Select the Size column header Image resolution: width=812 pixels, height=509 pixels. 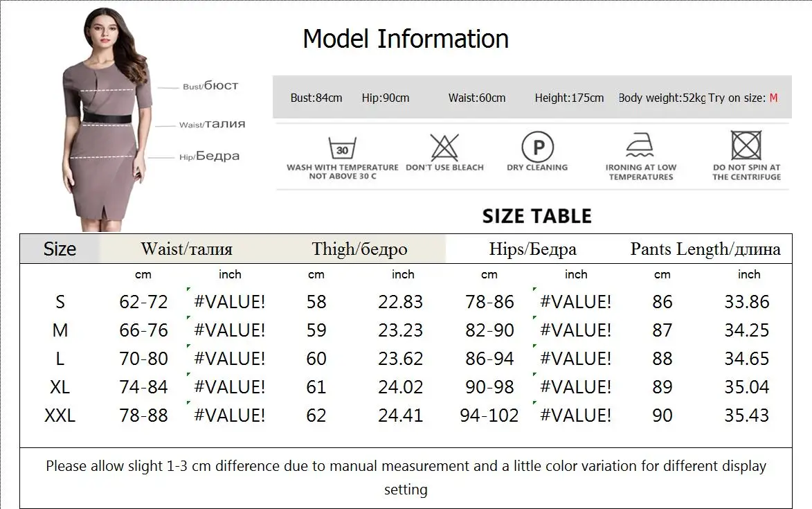pyautogui.click(x=60, y=249)
